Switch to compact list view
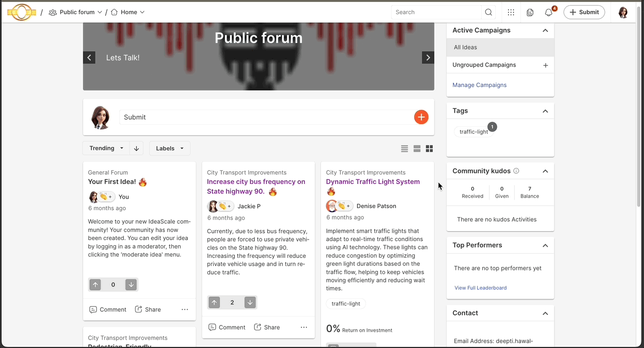The image size is (644, 348). pyautogui.click(x=404, y=149)
